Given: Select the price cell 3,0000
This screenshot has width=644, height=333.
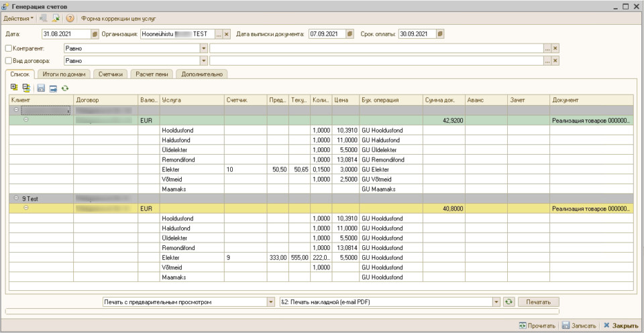Looking at the screenshot, I should pyautogui.click(x=345, y=170).
